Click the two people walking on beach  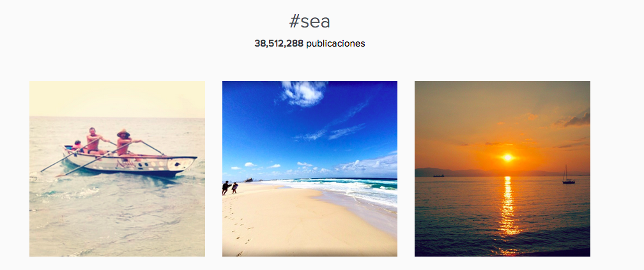[230, 188]
